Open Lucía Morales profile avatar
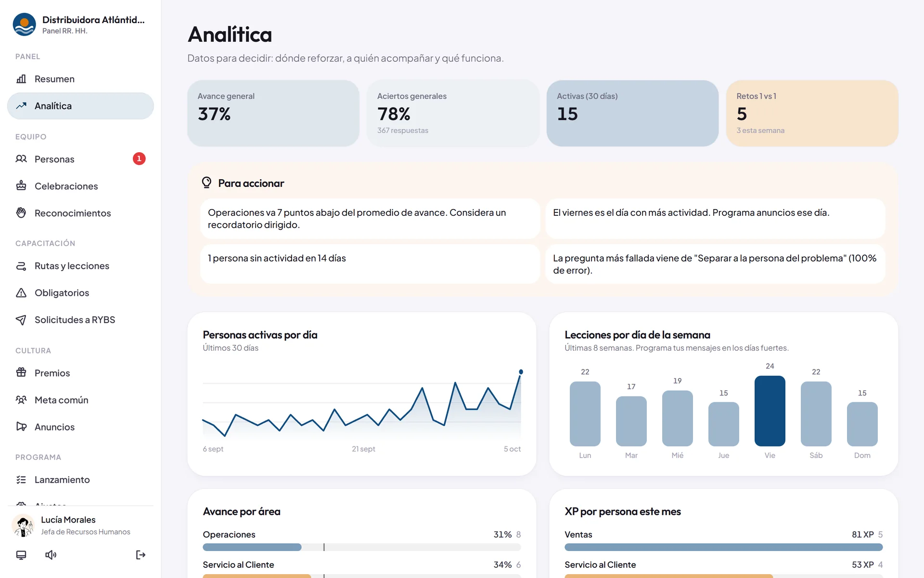Viewport: 924px width, 578px height. (x=23, y=525)
